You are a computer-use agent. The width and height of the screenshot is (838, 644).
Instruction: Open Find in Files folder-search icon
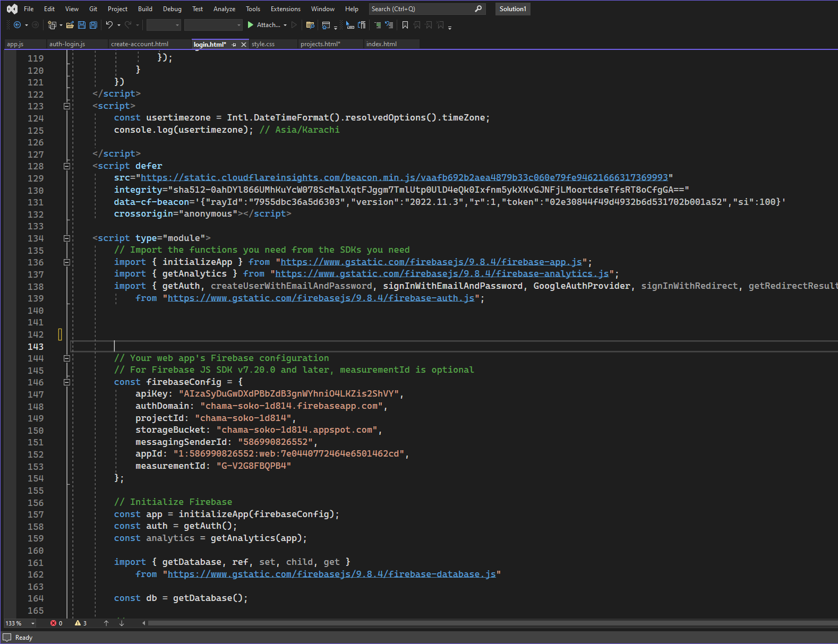[x=311, y=25]
